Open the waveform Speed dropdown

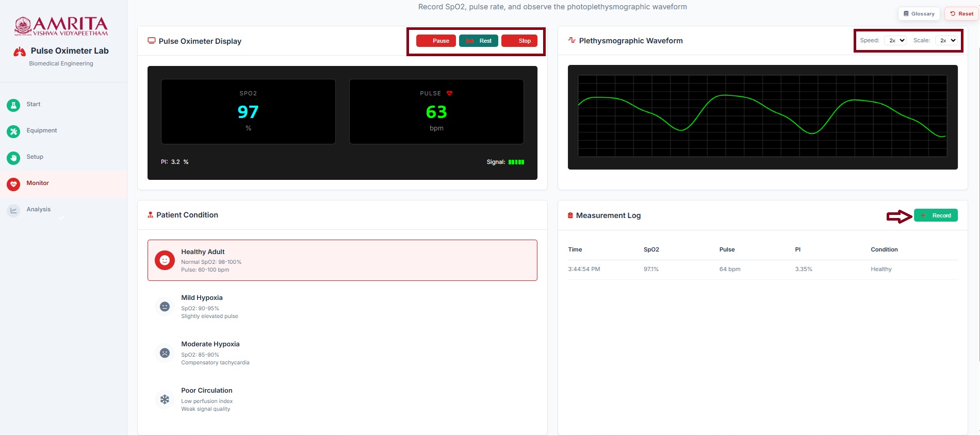coord(895,40)
